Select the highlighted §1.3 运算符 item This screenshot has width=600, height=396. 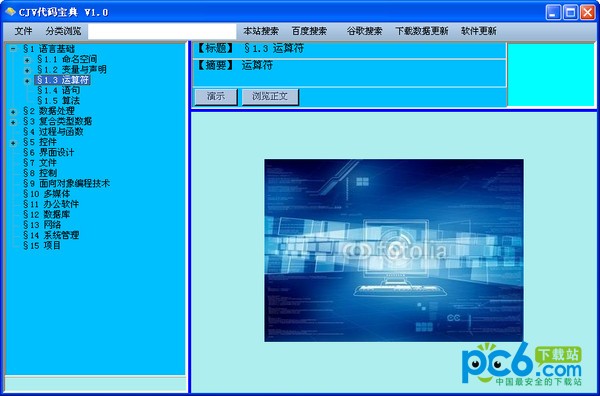click(x=62, y=80)
